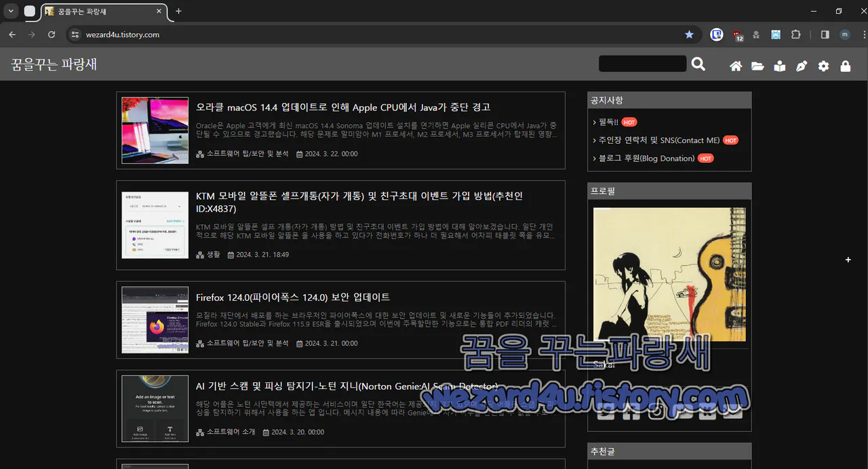Viewport: 868px width, 469px height.
Task: Expand the Blog Donation notice entry
Action: (650, 158)
